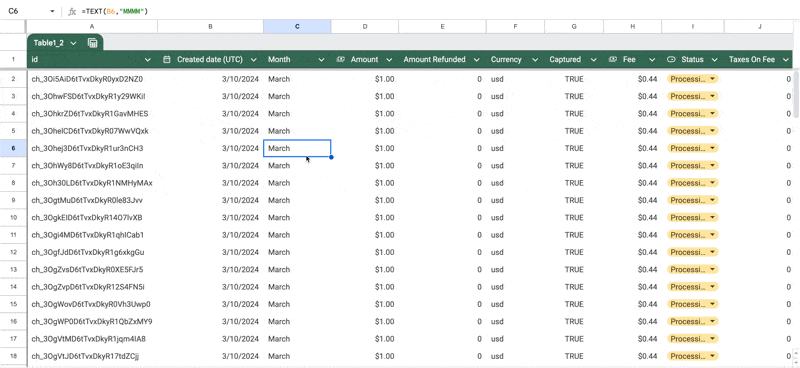Click the chip icon in Status header

click(x=671, y=60)
